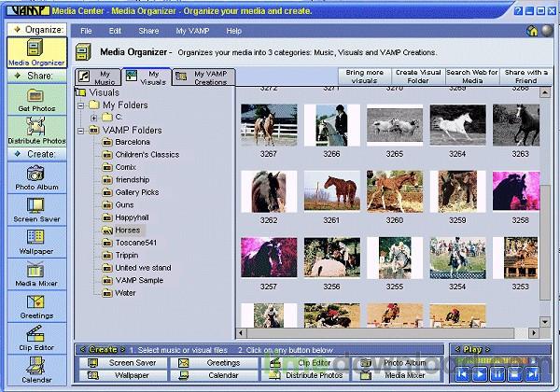Image resolution: width=560 pixels, height=392 pixels.
Task: Switch to the My Music tab
Action: (98, 77)
